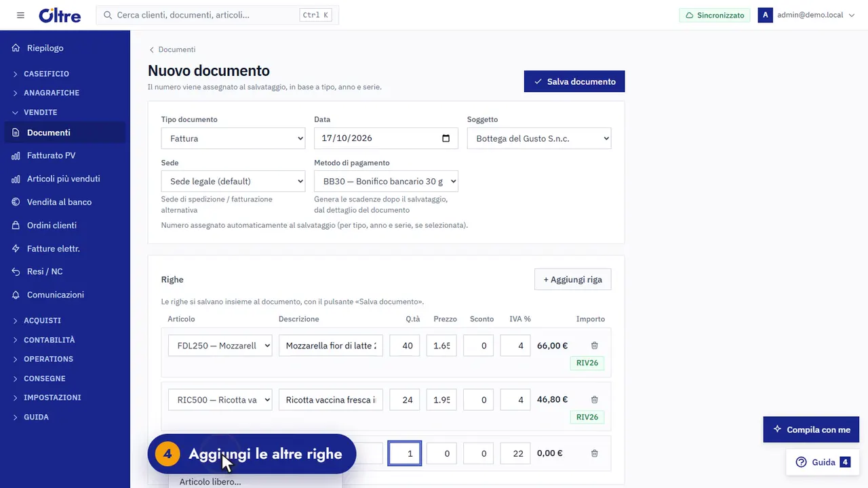
Task: Go back via Documenti breadcrumb link
Action: coord(172,49)
